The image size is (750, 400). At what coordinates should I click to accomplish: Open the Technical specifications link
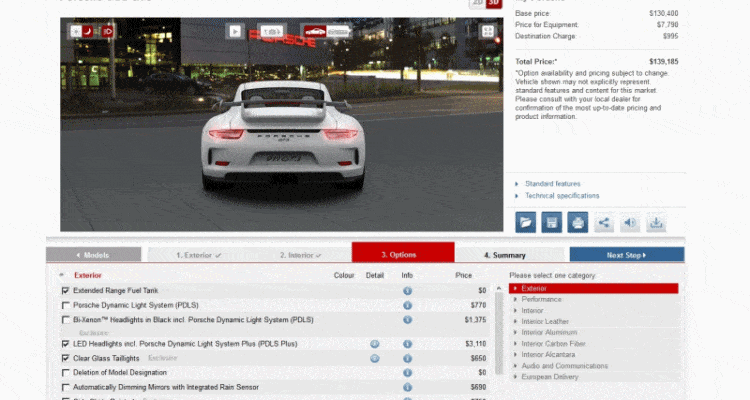coord(562,196)
